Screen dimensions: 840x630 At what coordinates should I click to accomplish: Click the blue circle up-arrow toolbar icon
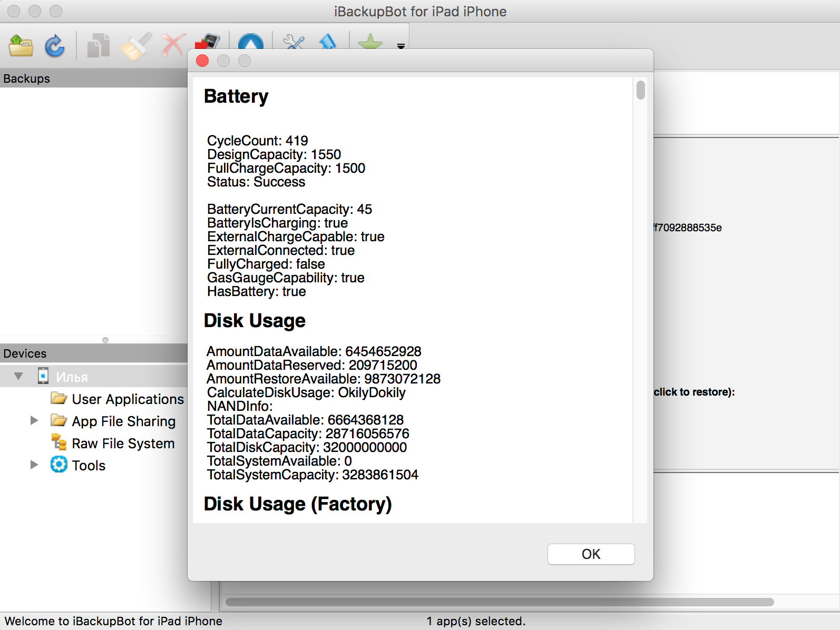[251, 41]
